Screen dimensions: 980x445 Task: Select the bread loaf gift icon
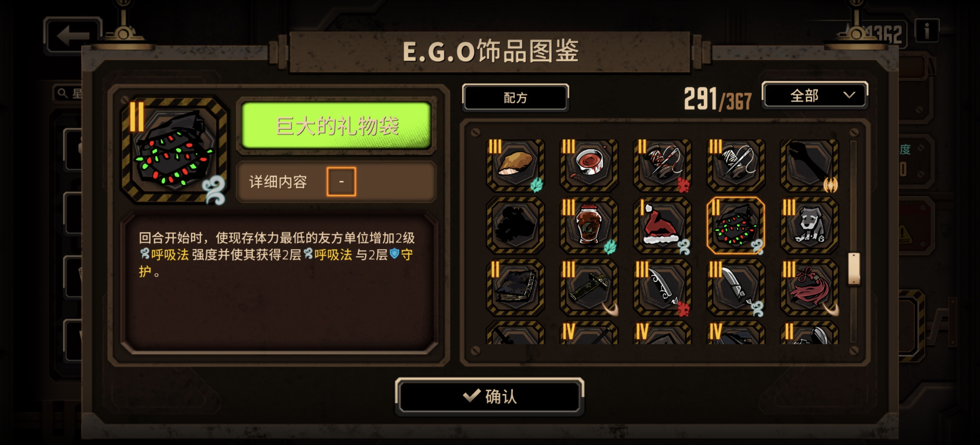click(516, 165)
